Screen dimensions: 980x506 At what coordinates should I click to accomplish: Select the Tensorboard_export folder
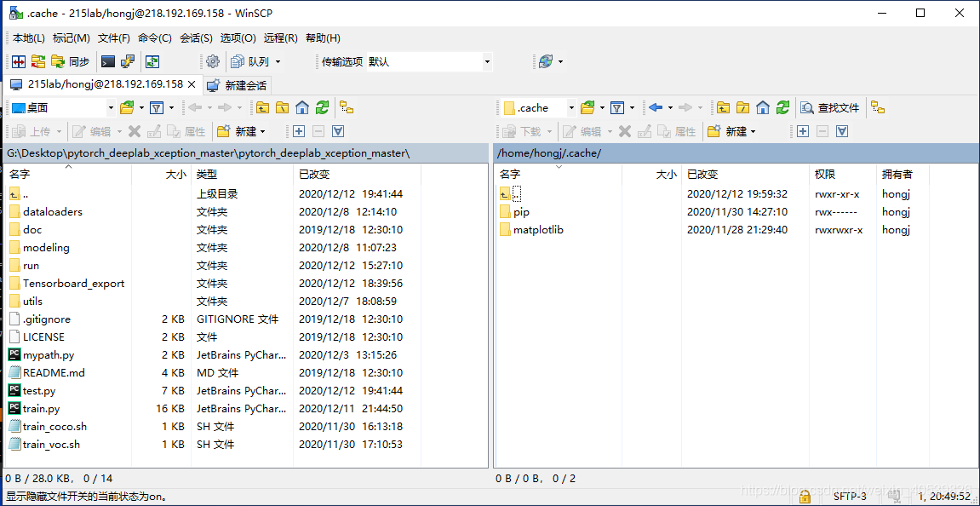pyautogui.click(x=73, y=284)
